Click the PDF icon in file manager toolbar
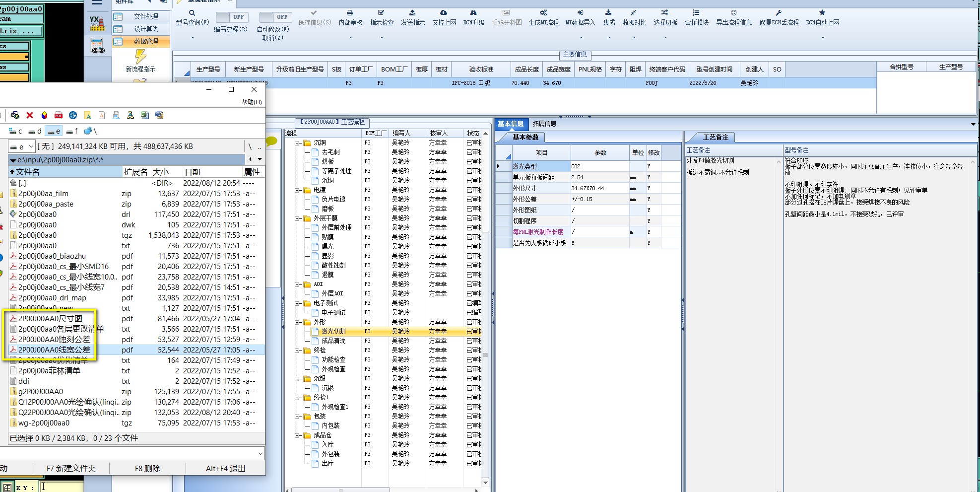This screenshot has height=492, width=980. tap(59, 115)
